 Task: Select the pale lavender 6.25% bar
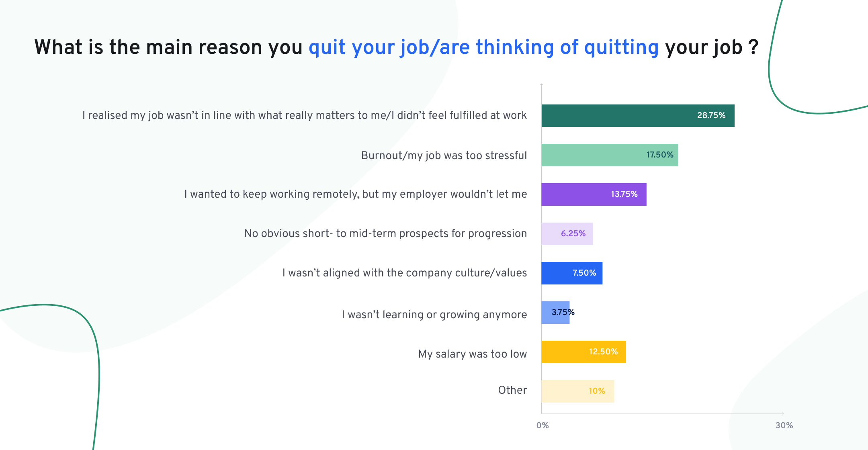pos(567,234)
